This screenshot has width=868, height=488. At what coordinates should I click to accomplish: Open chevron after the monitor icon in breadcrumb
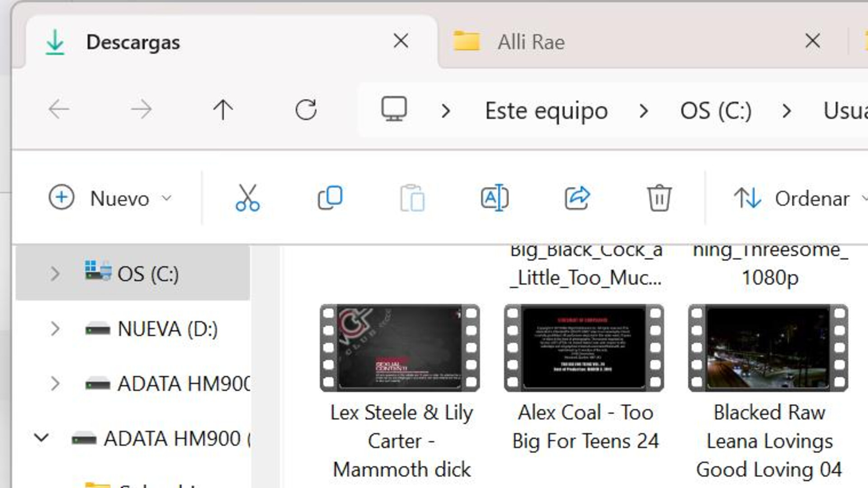446,111
